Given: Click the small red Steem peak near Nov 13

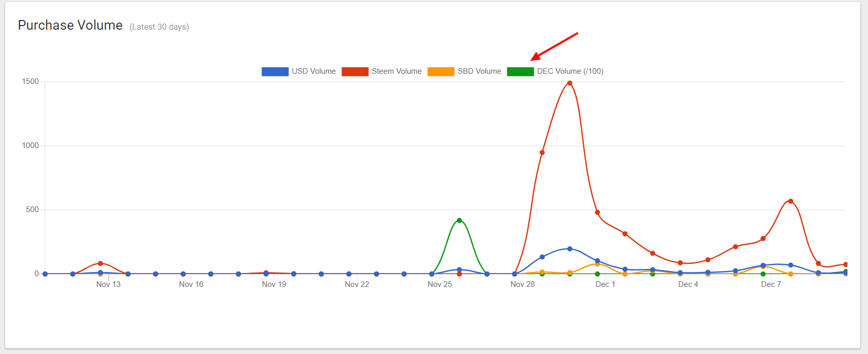Looking at the screenshot, I should coord(100,263).
